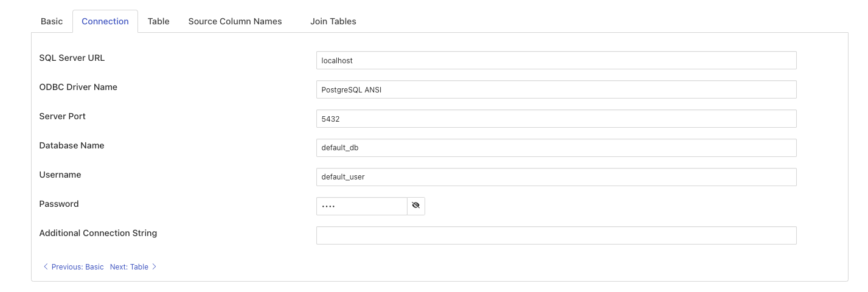Focus the Username input field
Screen dimensions: 868x292
[556, 177]
